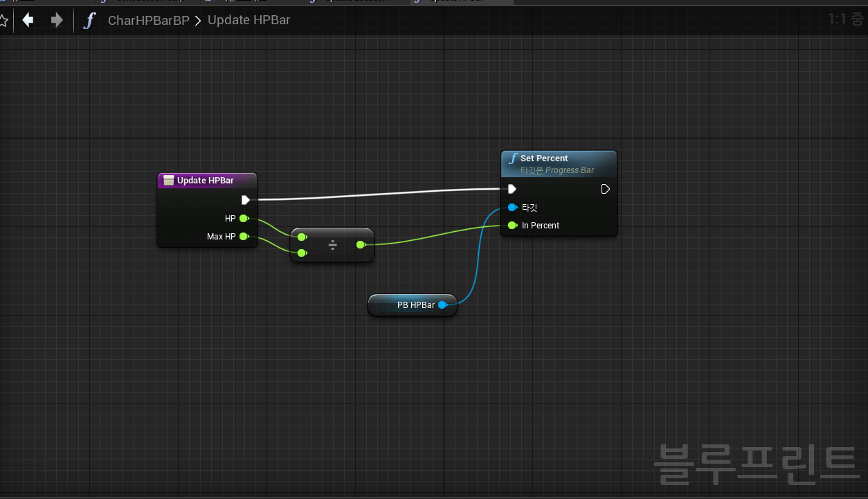Go forward with the right arrow button
The width and height of the screenshot is (868, 499).
57,20
